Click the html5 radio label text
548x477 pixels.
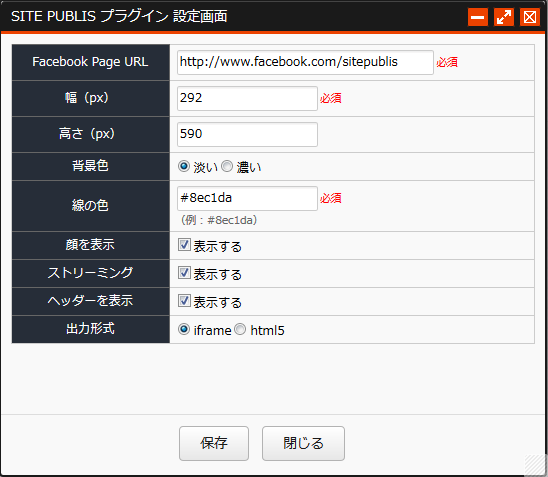click(267, 331)
